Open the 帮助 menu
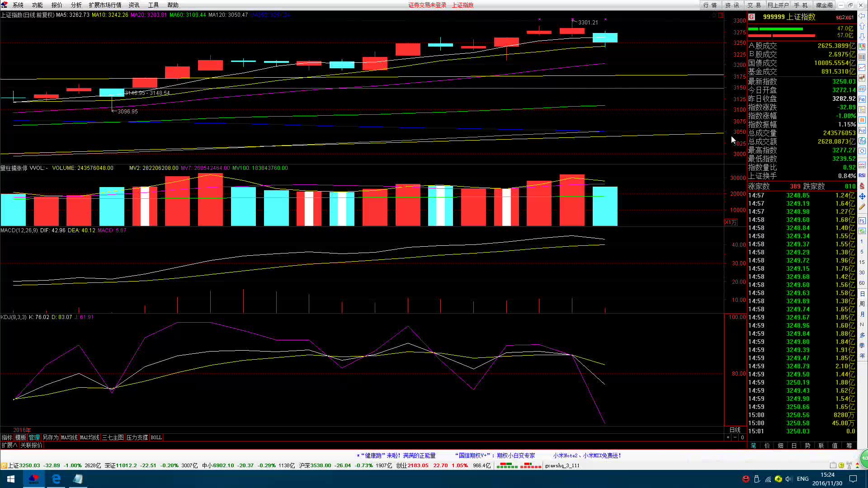Screen dimensions: 868x488 [173, 5]
